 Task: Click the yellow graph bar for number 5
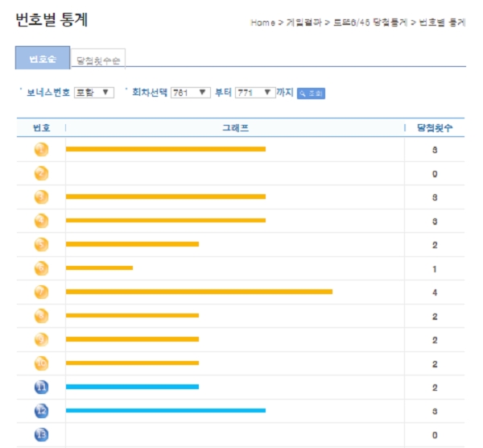[132, 244]
